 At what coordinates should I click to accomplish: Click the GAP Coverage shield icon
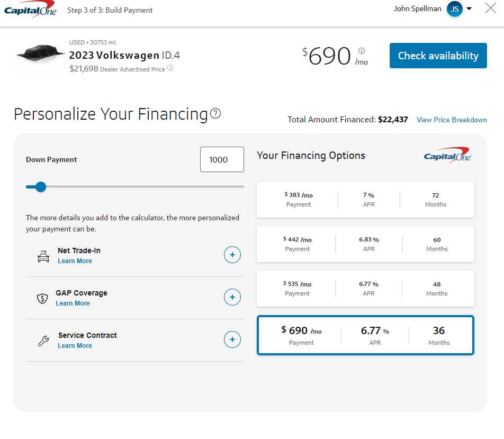pos(42,299)
